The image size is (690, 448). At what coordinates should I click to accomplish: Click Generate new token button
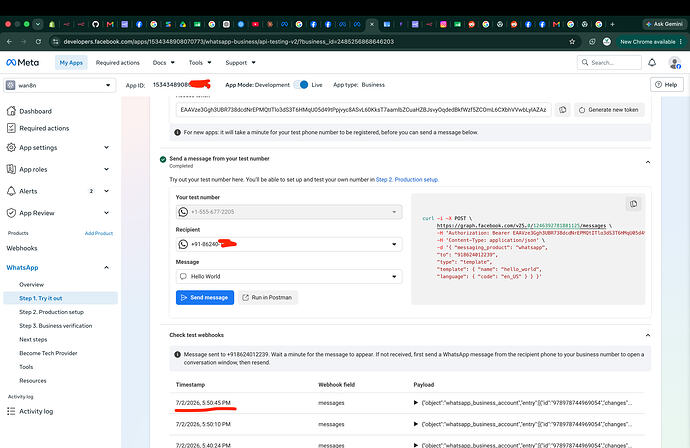point(609,110)
